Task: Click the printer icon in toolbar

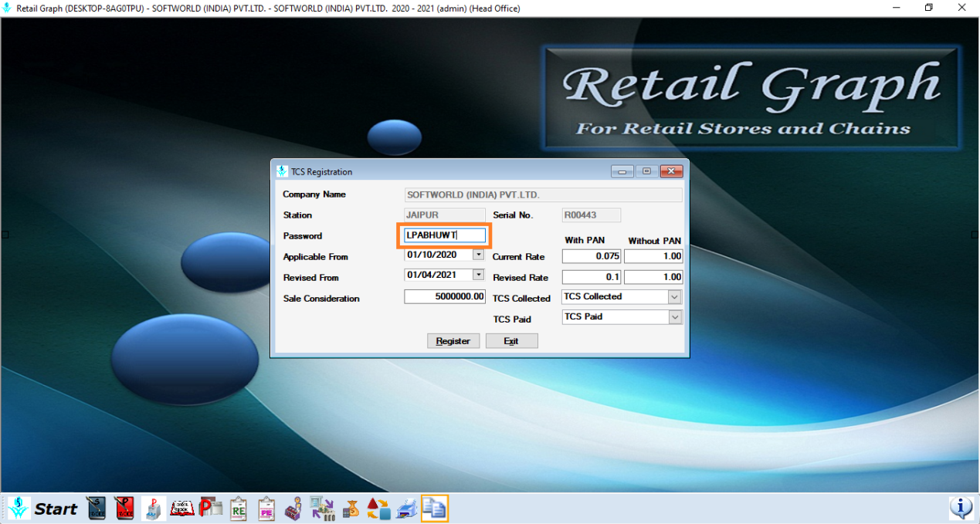Action: [x=407, y=508]
